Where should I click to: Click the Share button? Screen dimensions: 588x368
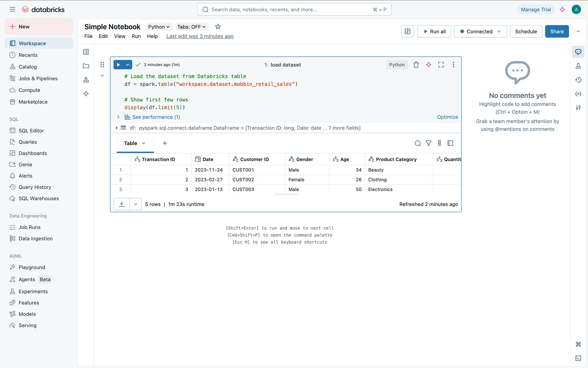(556, 31)
